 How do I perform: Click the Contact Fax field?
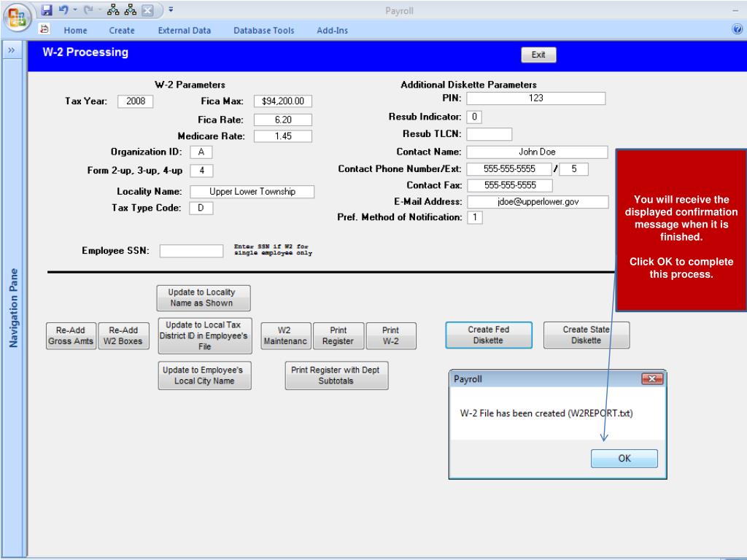point(510,185)
